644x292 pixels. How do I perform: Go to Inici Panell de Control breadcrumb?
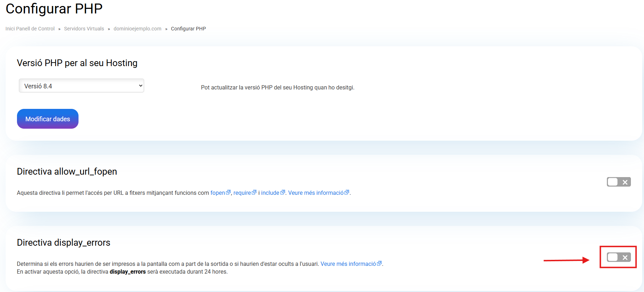pos(30,29)
